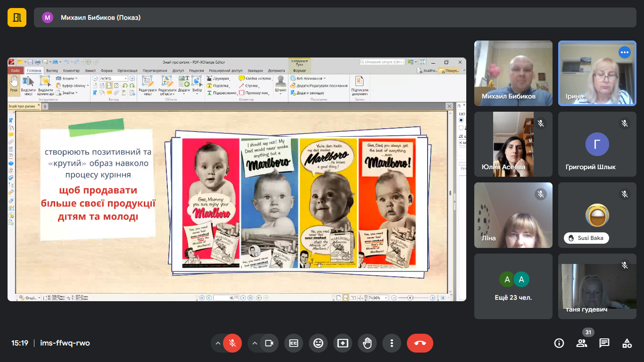Select first radio button in right pane
This screenshot has width=644, height=362.
pos(461,120)
